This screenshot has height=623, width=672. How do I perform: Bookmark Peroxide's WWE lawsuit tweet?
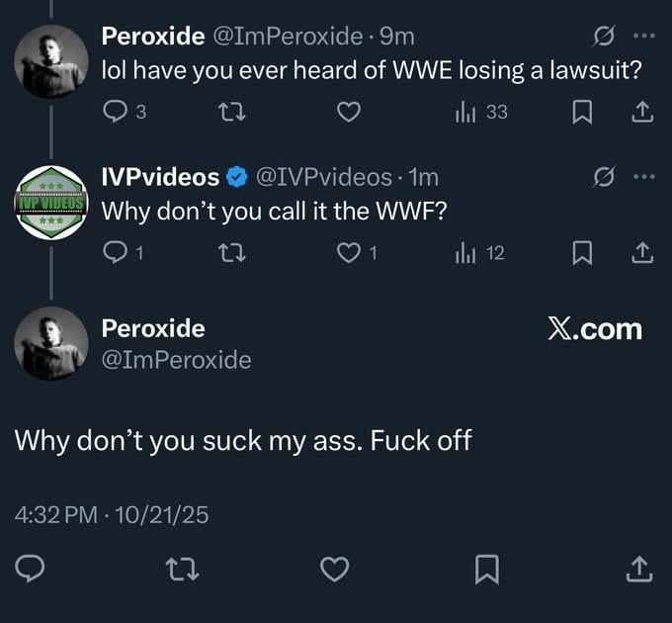(584, 112)
